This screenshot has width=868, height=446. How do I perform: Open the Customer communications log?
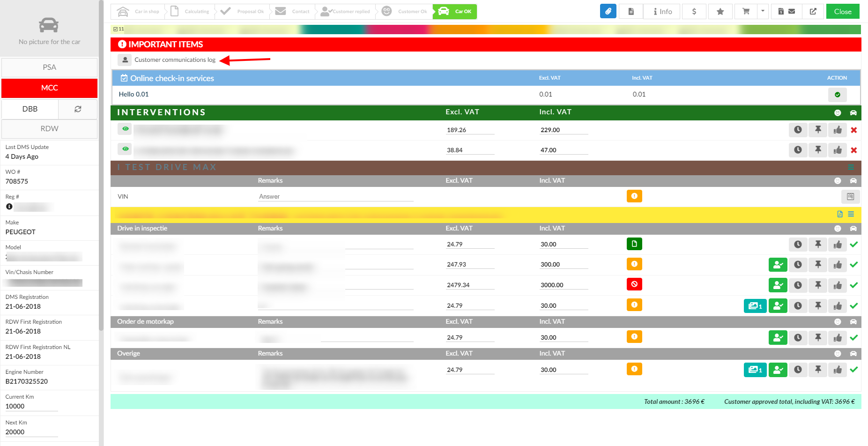click(x=174, y=60)
